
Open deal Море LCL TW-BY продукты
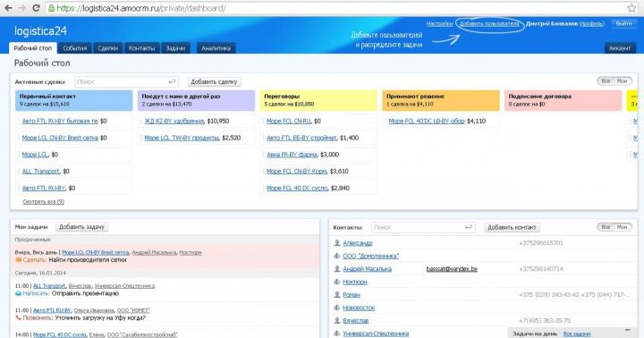click(x=182, y=138)
